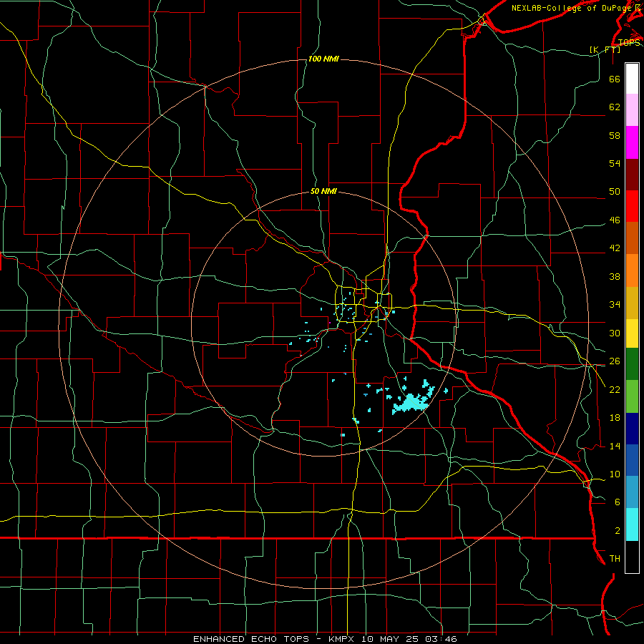Select the "ENHANCED ECHO TOPS" product title
This screenshot has height=644, width=644.
pyautogui.click(x=251, y=639)
